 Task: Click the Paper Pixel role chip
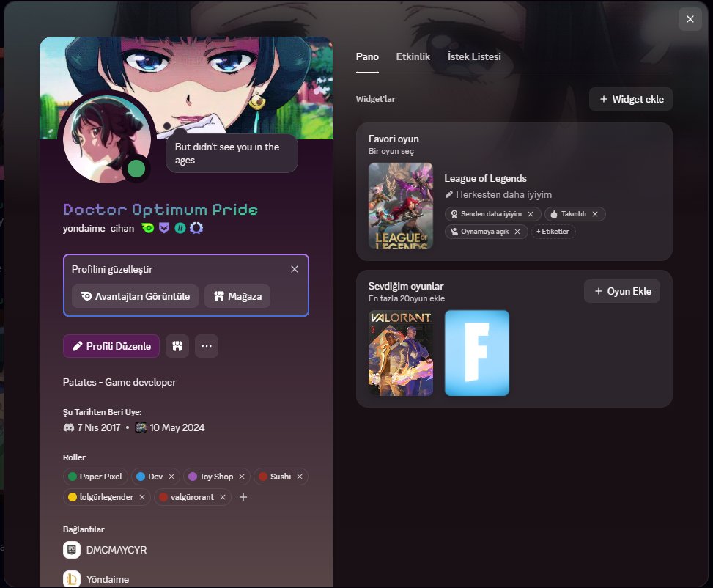click(x=95, y=477)
